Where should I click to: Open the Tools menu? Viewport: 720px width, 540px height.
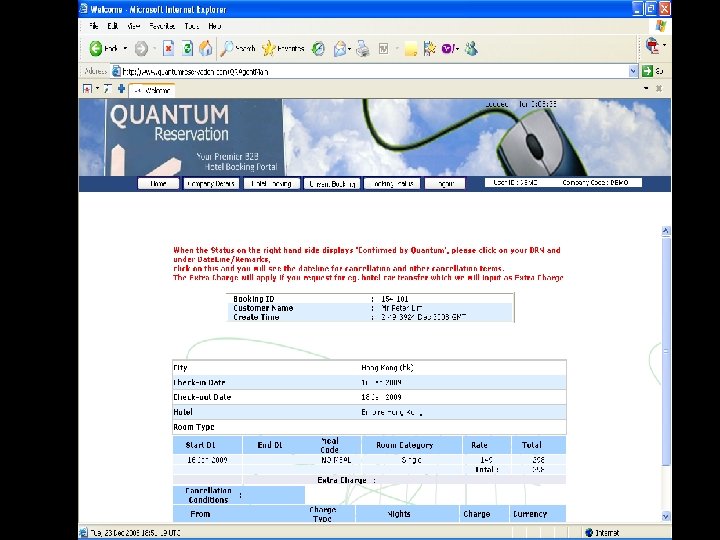pos(191,26)
